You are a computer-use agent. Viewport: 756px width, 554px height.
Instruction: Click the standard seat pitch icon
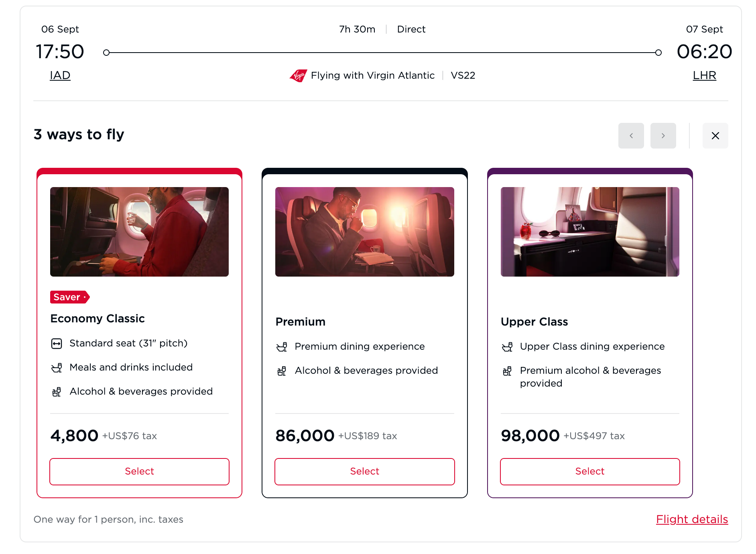coord(57,344)
